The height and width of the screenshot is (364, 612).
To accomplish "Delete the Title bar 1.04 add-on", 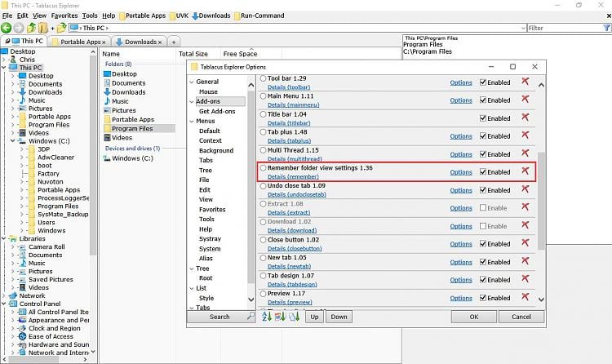I will click(x=526, y=118).
